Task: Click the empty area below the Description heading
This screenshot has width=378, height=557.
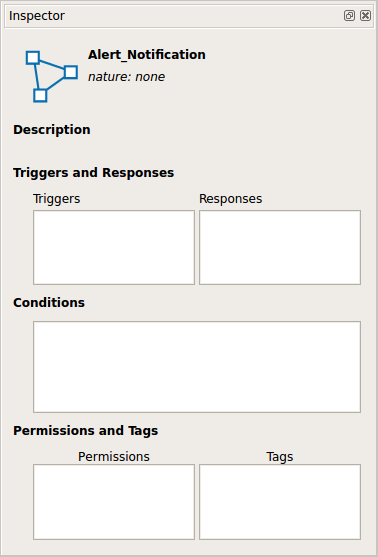Action: (188, 150)
